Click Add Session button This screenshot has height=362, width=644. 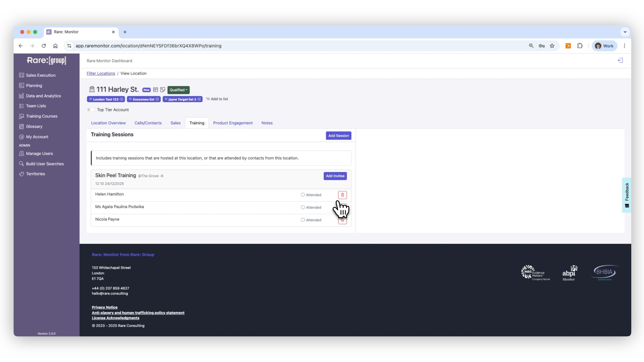[339, 136]
